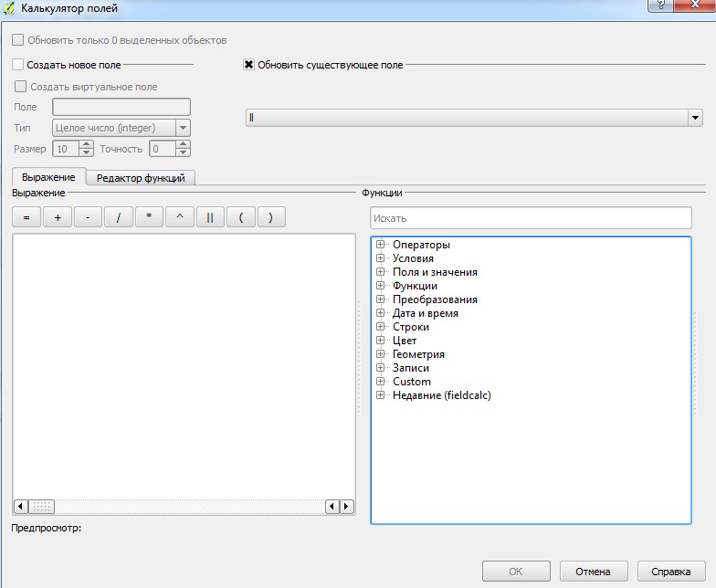Click the expression editor scroll-right arrow
Screen dimensions: 716x588
coord(347,506)
